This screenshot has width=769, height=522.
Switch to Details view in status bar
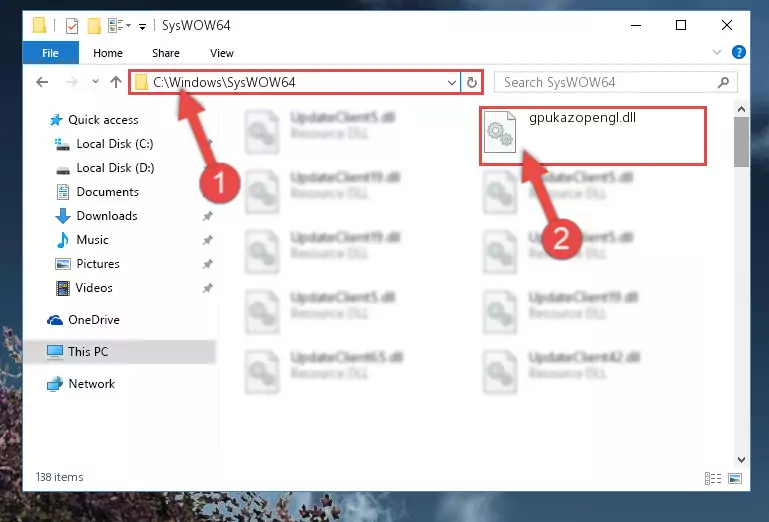click(x=713, y=478)
